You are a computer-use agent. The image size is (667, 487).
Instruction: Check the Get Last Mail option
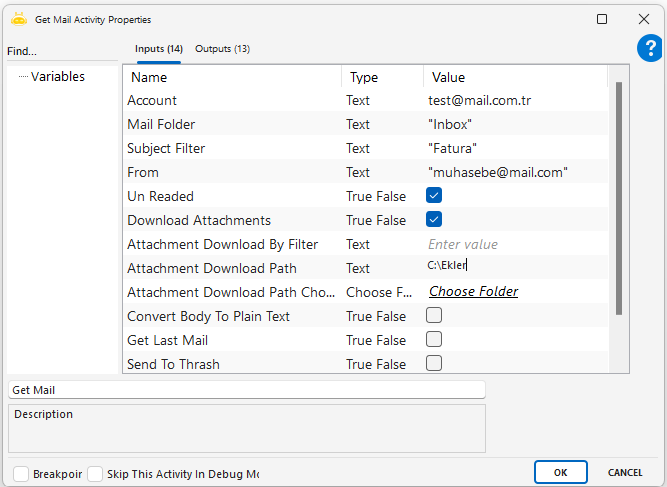click(434, 340)
